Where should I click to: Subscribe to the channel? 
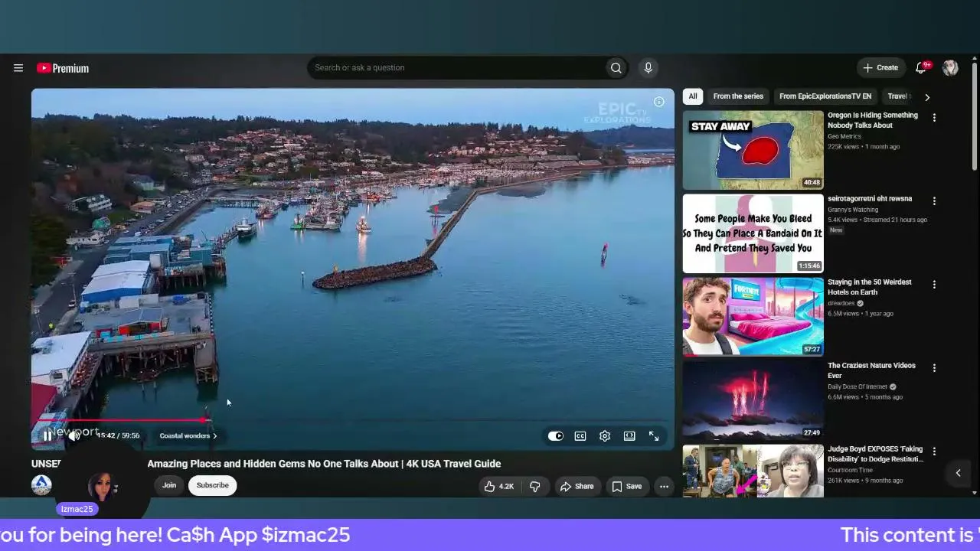click(x=213, y=485)
